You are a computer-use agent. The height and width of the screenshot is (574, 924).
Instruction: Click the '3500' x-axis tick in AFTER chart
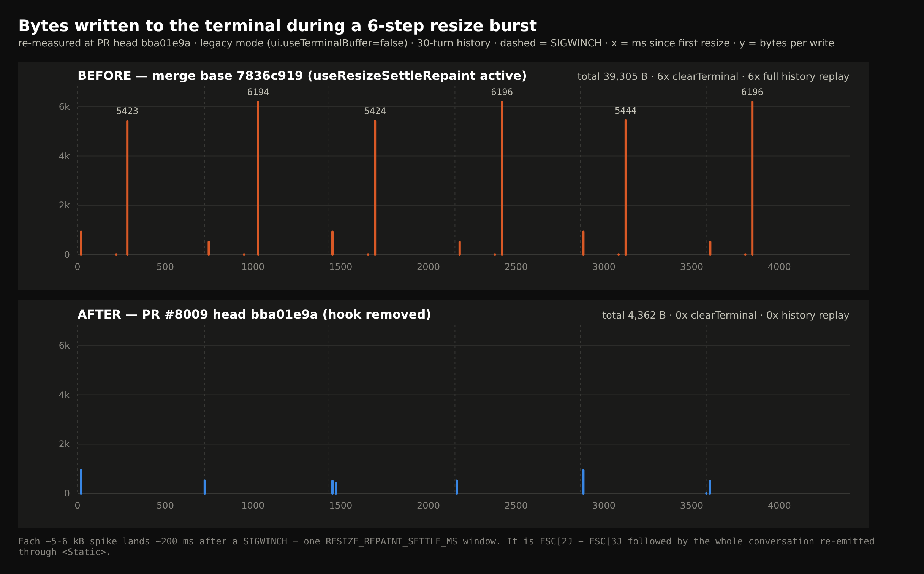(x=691, y=506)
